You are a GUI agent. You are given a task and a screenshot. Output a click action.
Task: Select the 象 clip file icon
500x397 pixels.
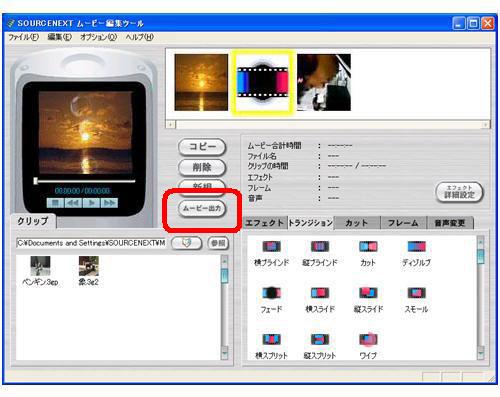coord(89,266)
